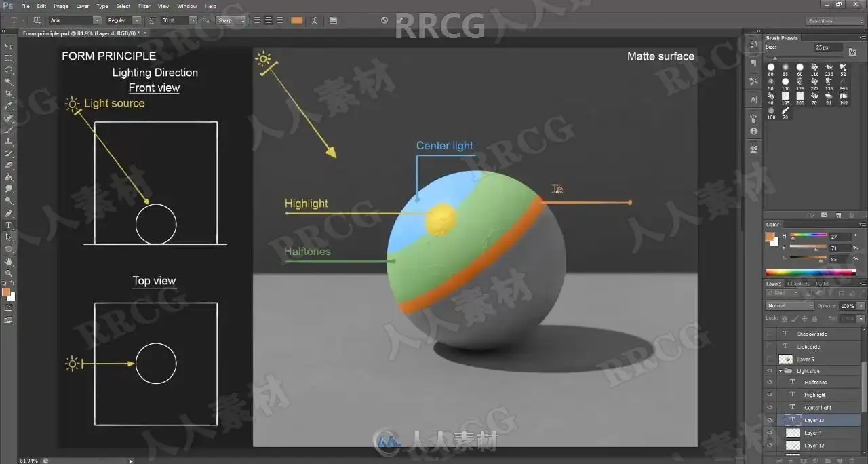Collapse the Light side layer group

(x=781, y=371)
